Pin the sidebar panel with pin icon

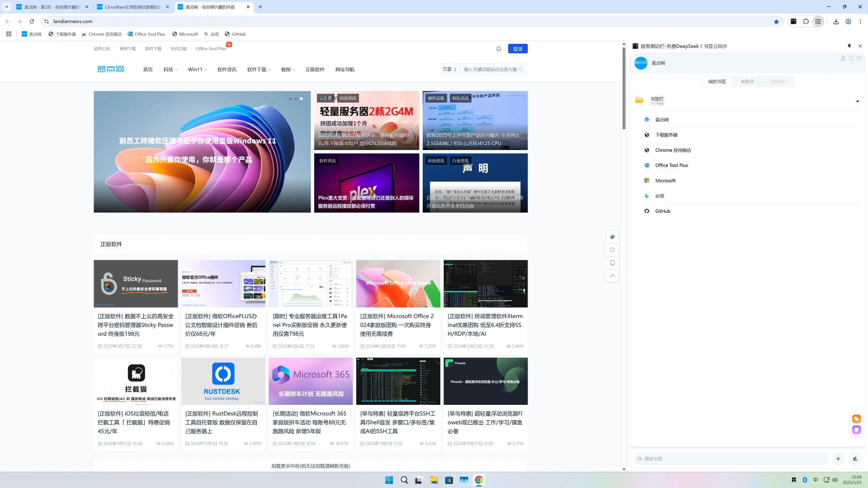coord(849,46)
